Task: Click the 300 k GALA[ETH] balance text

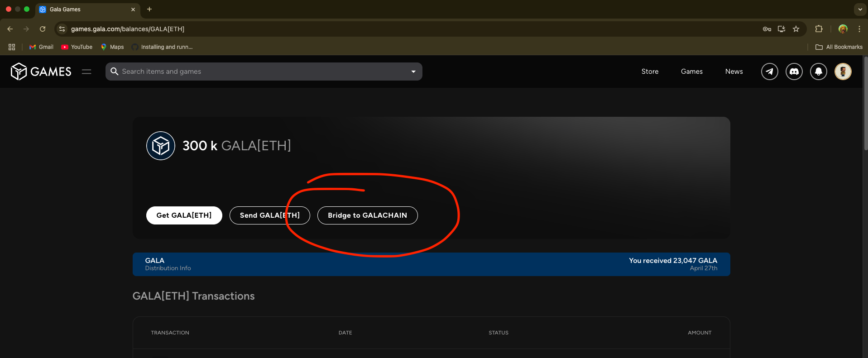Action: tap(237, 146)
